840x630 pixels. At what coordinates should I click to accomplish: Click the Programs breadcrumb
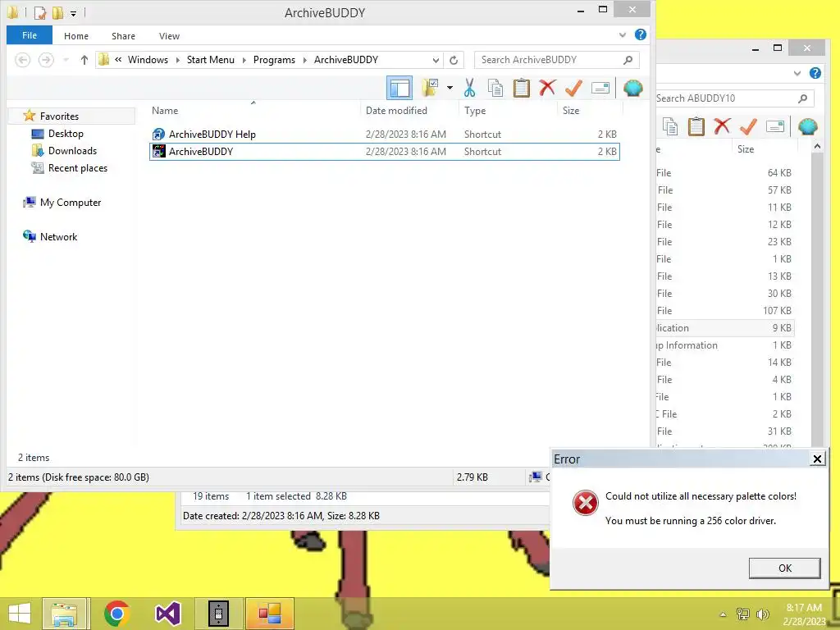pos(274,60)
